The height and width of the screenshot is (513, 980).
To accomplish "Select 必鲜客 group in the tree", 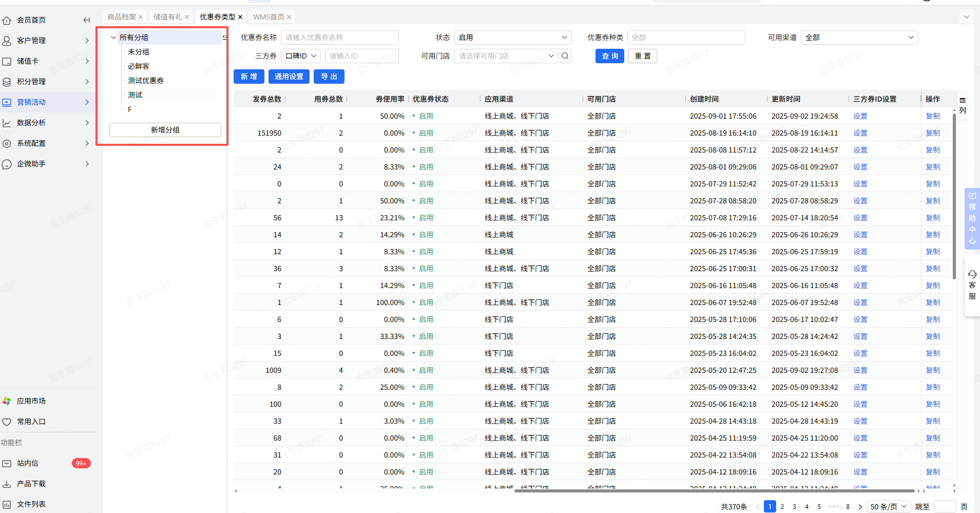I will [139, 66].
